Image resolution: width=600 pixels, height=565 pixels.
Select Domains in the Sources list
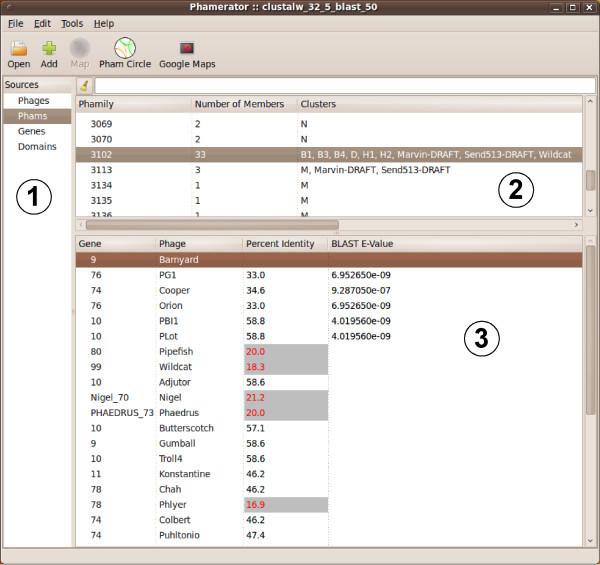(37, 146)
